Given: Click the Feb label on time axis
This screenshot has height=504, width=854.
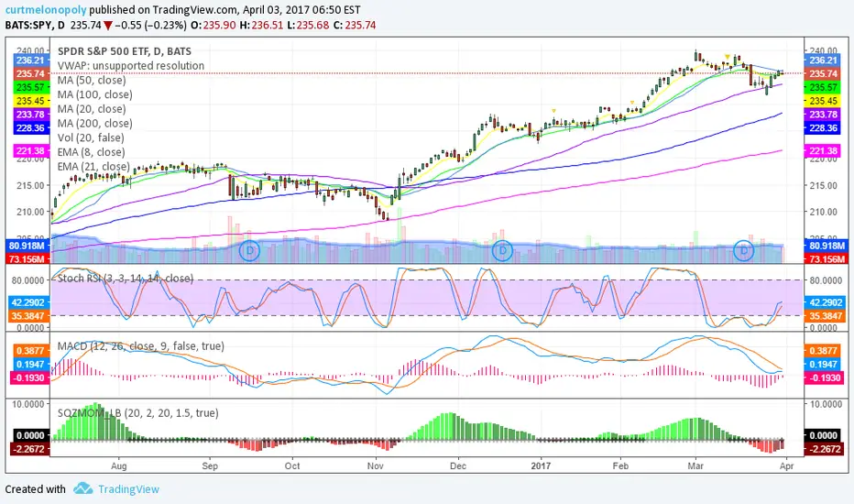Looking at the screenshot, I should (x=620, y=466).
